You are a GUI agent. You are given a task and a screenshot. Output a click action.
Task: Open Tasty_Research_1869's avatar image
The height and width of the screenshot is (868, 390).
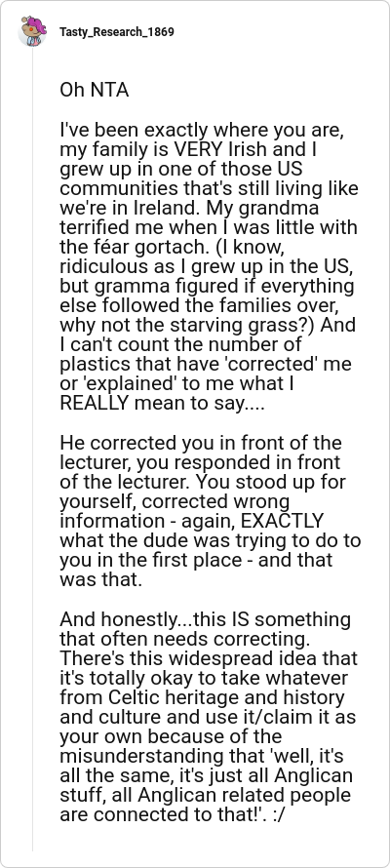point(32,31)
